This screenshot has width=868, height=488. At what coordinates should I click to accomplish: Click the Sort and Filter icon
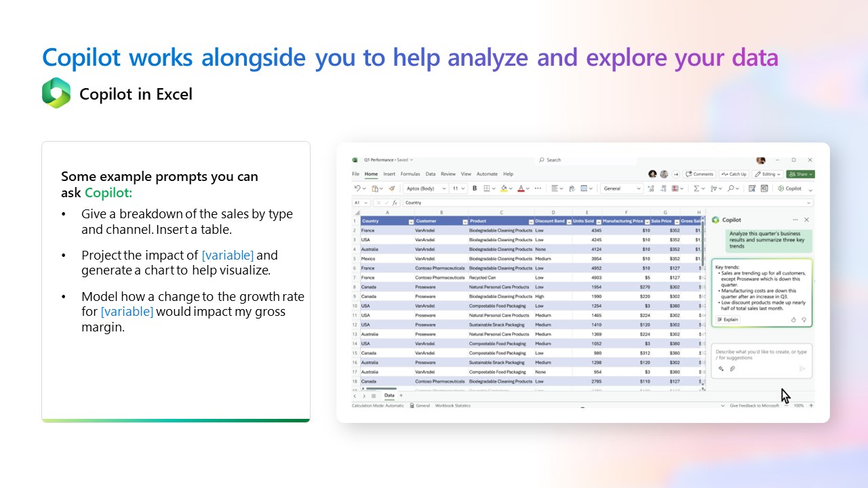(x=714, y=188)
